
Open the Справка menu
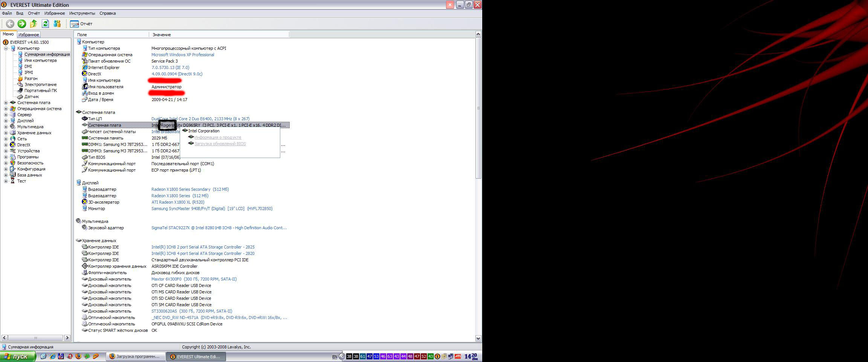tap(108, 13)
